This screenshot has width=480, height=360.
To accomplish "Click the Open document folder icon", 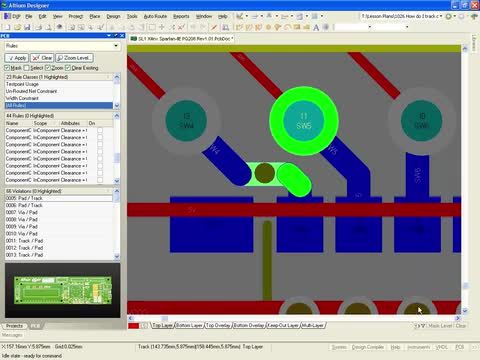I will (17, 27).
